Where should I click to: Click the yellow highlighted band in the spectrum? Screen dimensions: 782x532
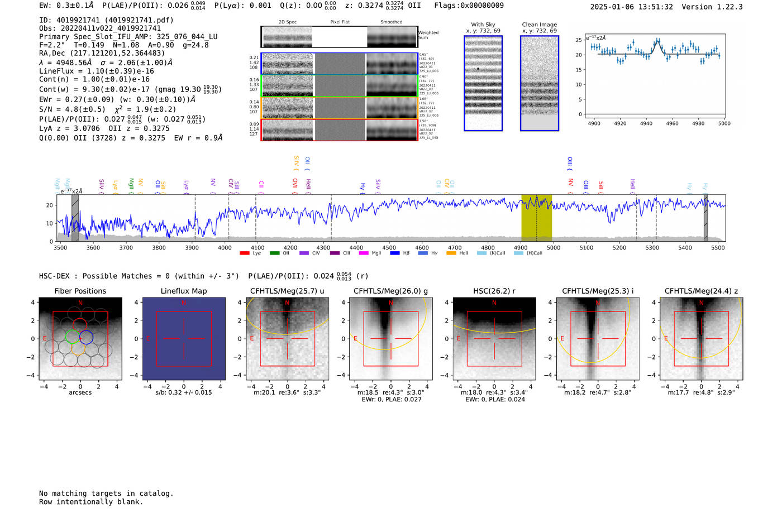click(537, 218)
